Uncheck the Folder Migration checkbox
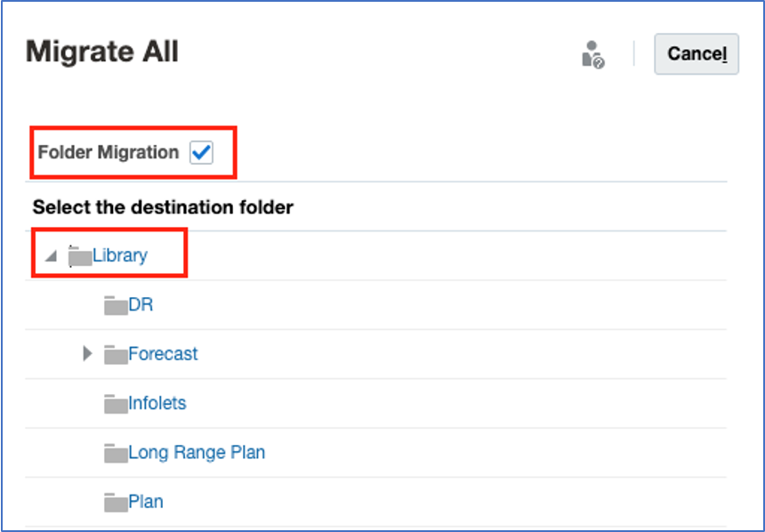 (202, 153)
